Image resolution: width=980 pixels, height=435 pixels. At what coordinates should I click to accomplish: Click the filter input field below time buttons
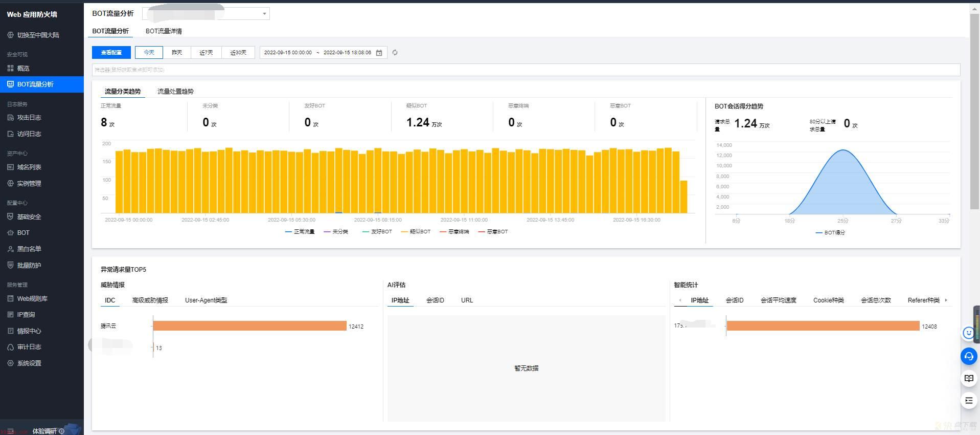point(526,70)
